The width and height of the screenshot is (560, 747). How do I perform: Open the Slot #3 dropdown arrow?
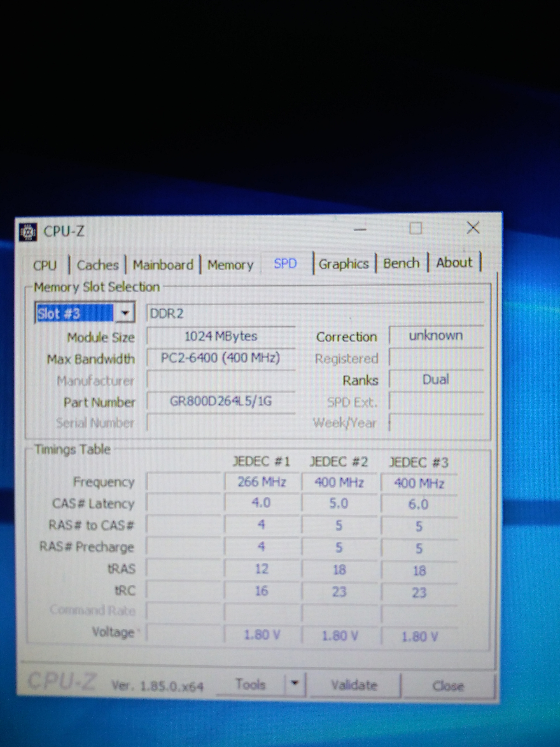pyautogui.click(x=125, y=313)
